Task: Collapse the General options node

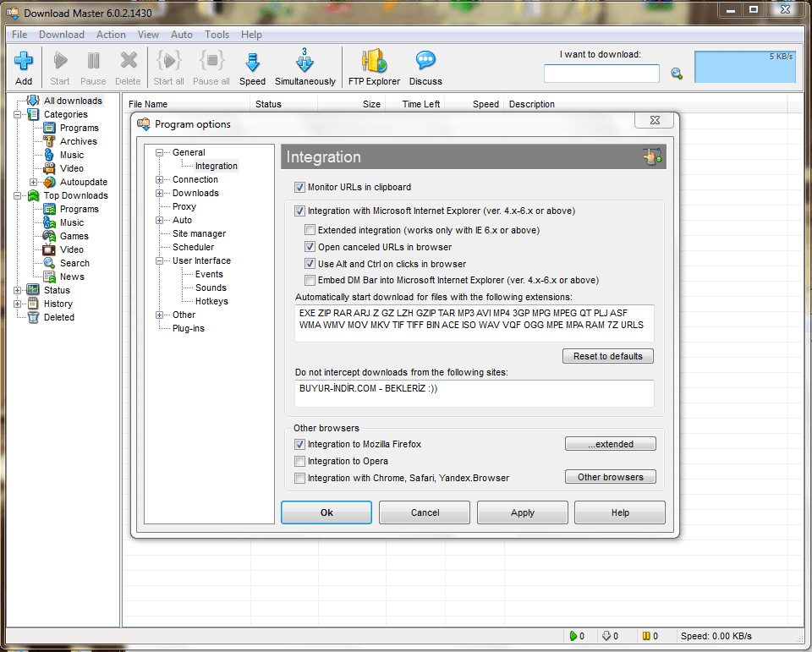Action: click(160, 152)
